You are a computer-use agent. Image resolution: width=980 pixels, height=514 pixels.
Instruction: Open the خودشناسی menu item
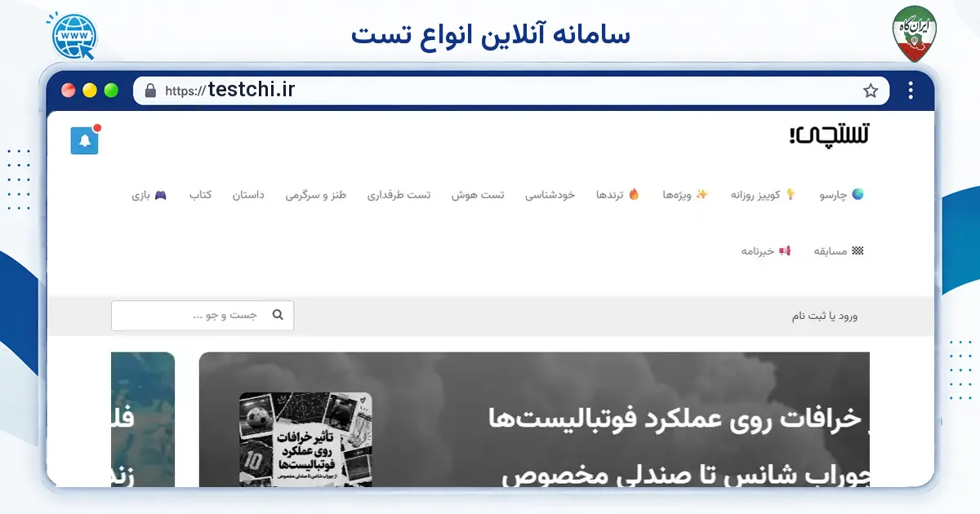point(550,195)
